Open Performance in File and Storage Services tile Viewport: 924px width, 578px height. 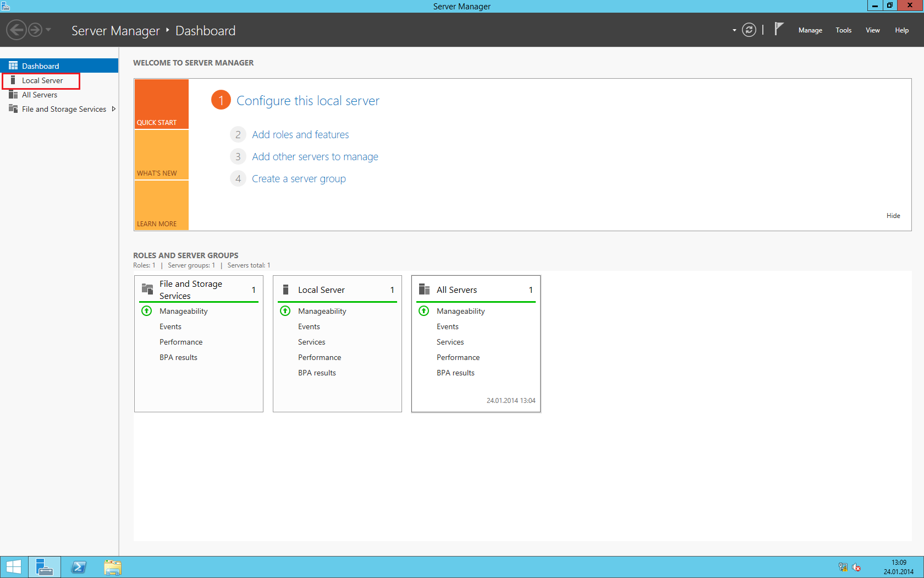pyautogui.click(x=181, y=342)
